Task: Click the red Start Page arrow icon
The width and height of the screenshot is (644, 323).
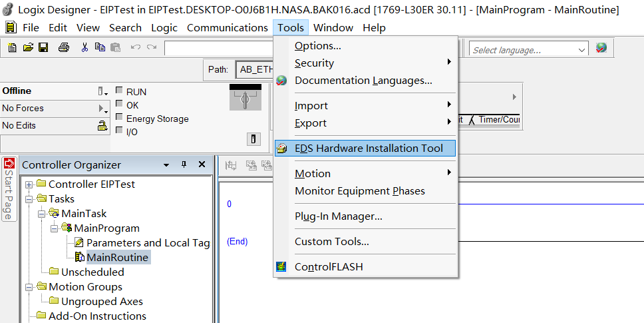Action: [x=9, y=164]
